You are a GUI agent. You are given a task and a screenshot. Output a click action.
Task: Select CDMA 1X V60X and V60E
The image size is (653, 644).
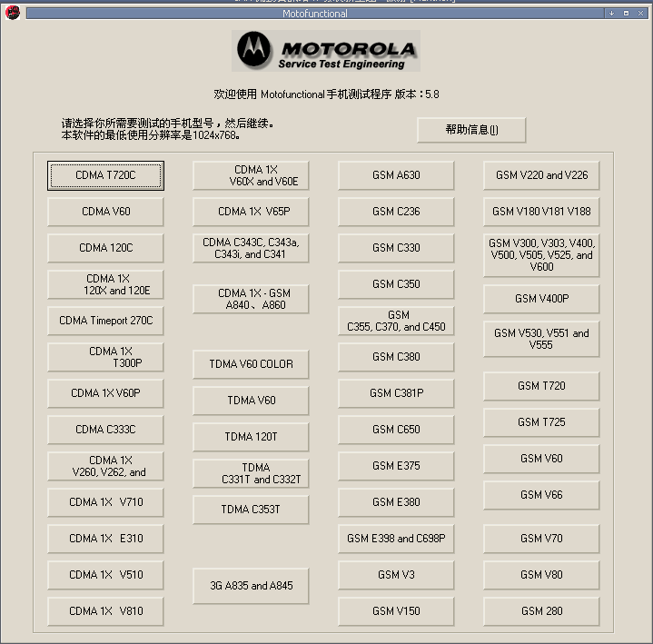[251, 175]
